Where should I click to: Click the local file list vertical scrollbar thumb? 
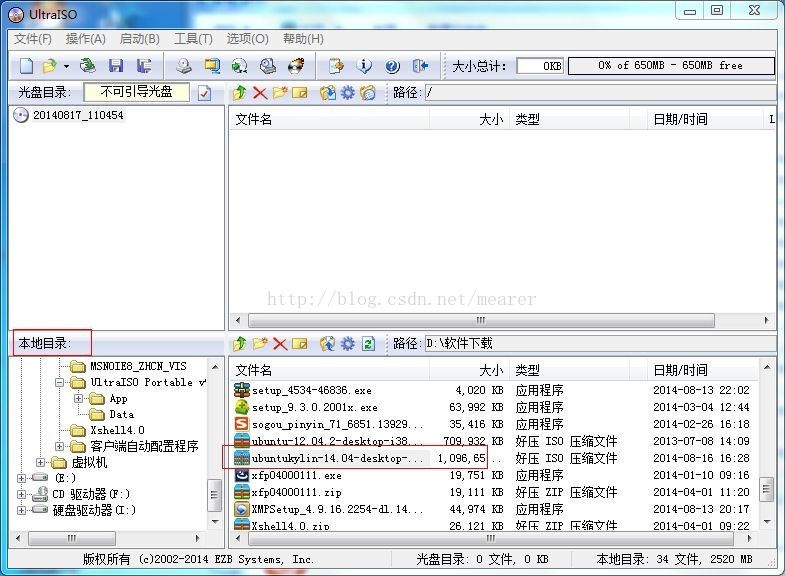pos(766,489)
